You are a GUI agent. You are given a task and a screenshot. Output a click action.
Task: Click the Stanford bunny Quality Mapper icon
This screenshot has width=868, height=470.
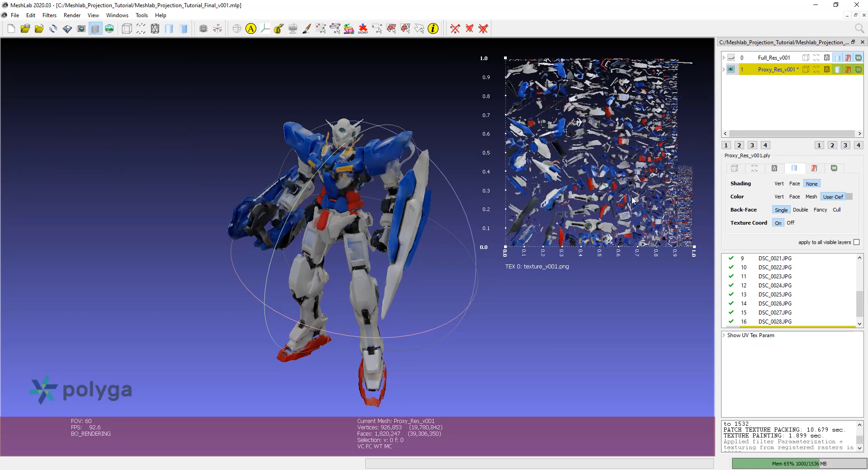(349, 29)
